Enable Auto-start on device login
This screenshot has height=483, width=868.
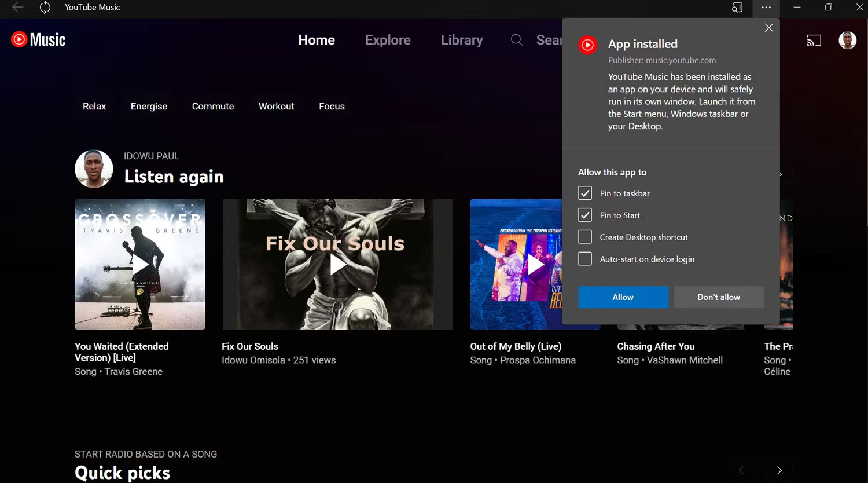pos(584,259)
